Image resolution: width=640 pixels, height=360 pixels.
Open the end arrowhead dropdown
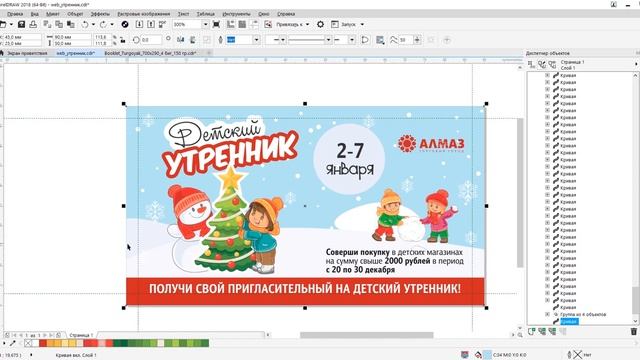tap(351, 40)
